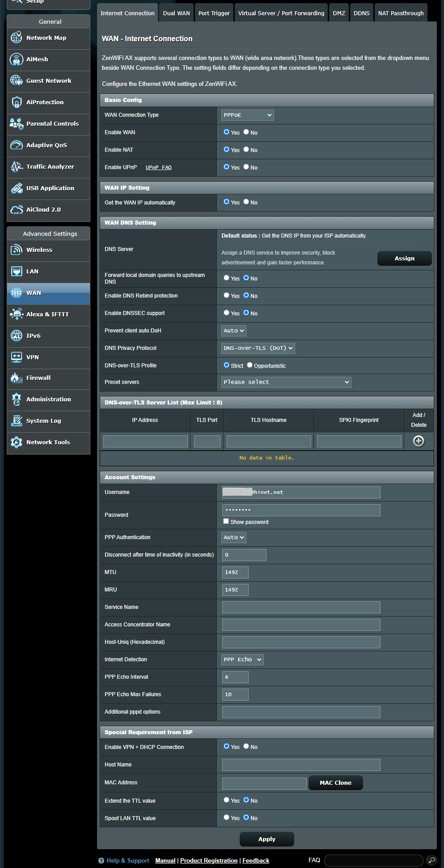
Task: Open the VPN monitor icon
Action: pos(17,357)
